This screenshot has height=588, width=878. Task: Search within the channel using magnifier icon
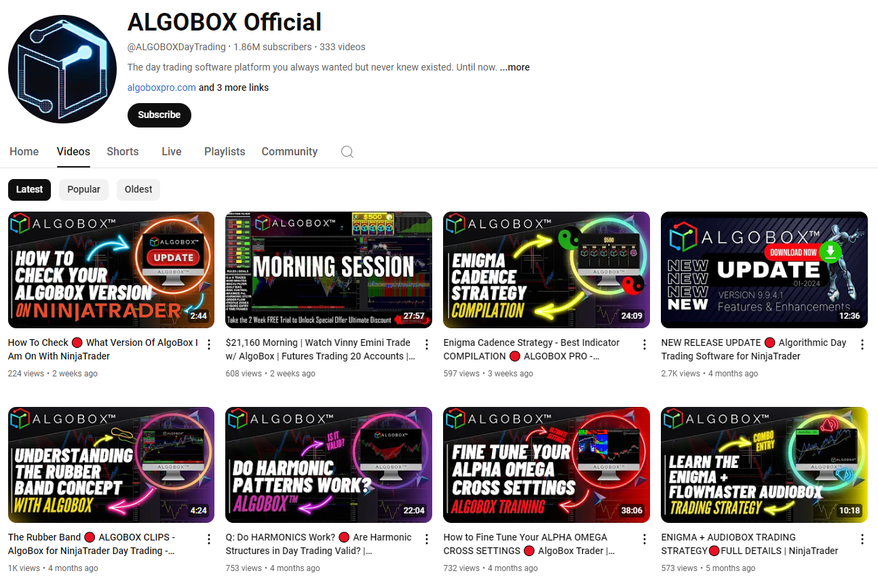(x=347, y=152)
